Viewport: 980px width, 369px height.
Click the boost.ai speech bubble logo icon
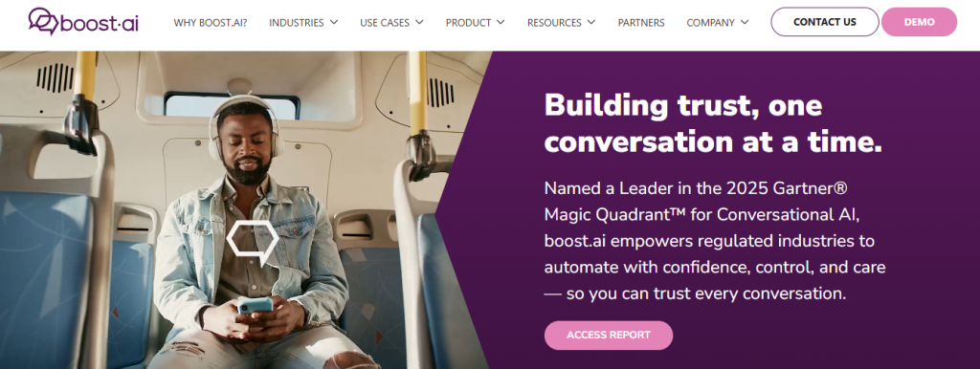[44, 21]
